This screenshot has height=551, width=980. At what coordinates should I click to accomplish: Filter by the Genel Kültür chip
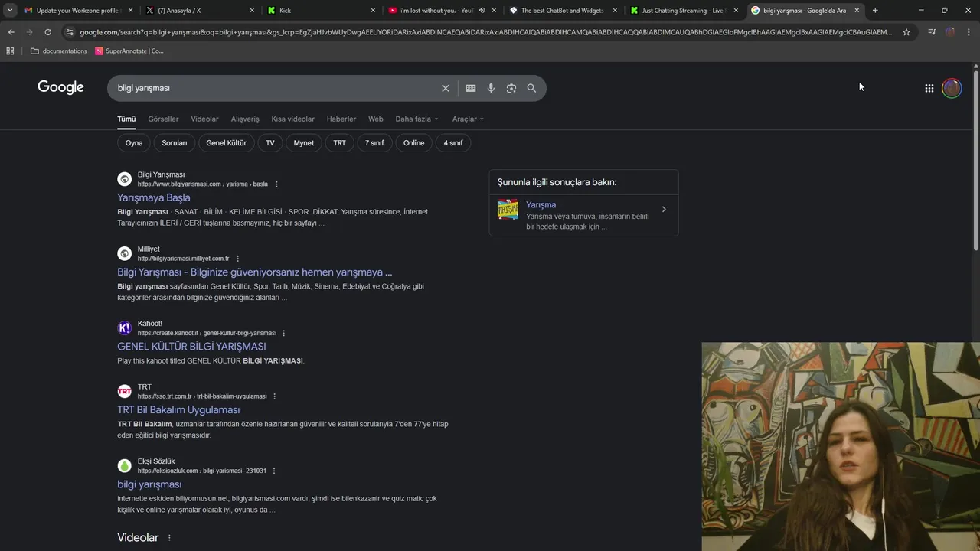pyautogui.click(x=227, y=143)
